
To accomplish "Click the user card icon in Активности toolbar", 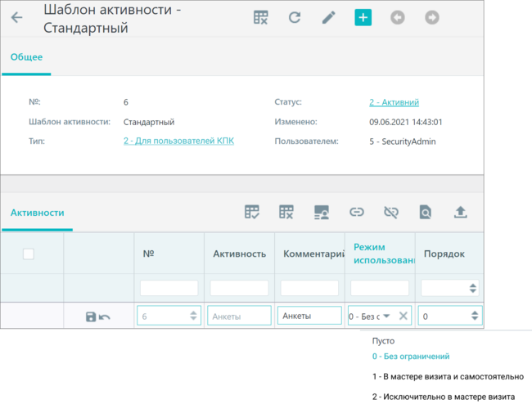I will pos(322,213).
